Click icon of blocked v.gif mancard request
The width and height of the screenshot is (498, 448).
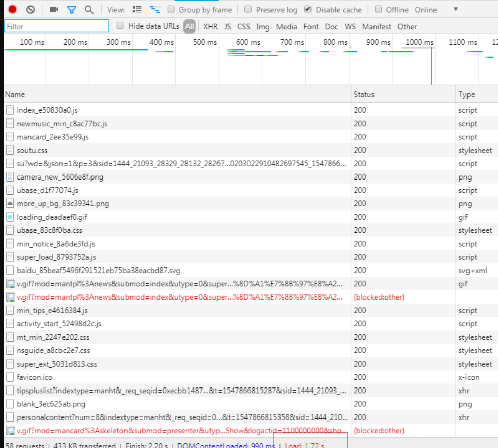[x=11, y=431]
